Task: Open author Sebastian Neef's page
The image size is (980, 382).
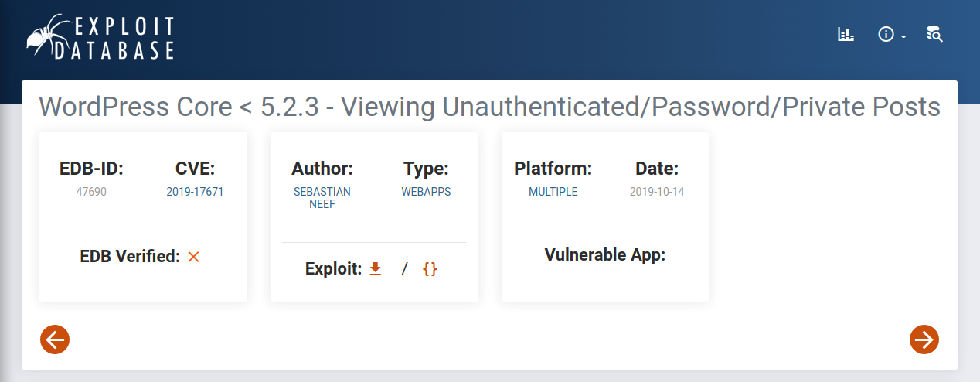Action: (x=322, y=198)
